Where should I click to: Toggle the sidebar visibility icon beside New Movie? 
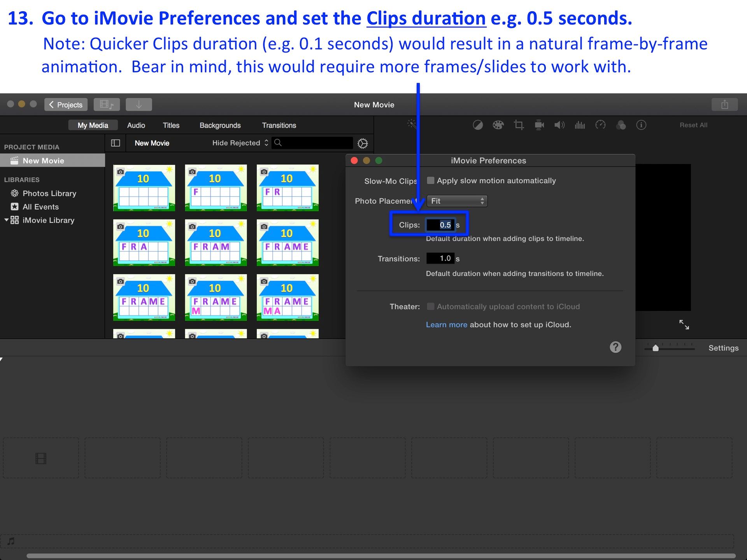[116, 143]
